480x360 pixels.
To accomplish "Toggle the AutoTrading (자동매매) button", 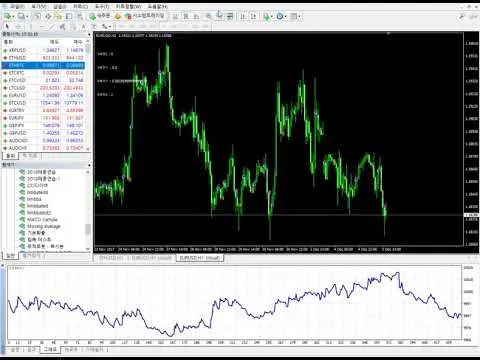I will tap(144, 16).
